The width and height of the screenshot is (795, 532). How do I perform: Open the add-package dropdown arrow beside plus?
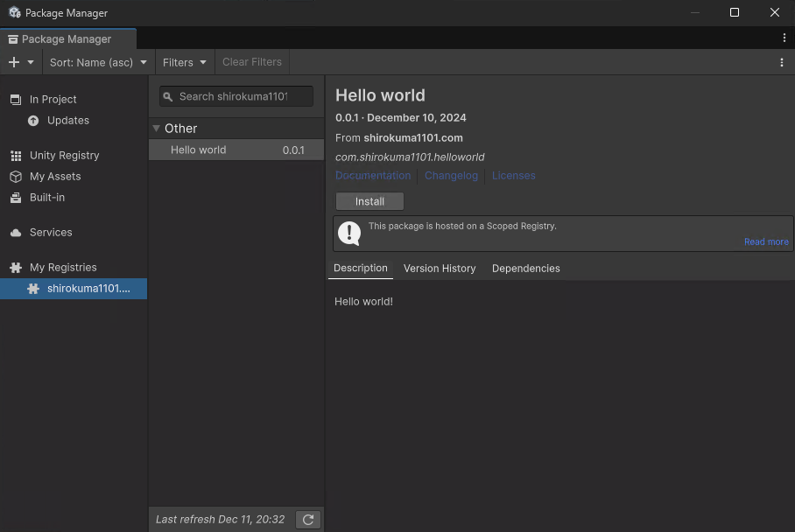tap(31, 62)
